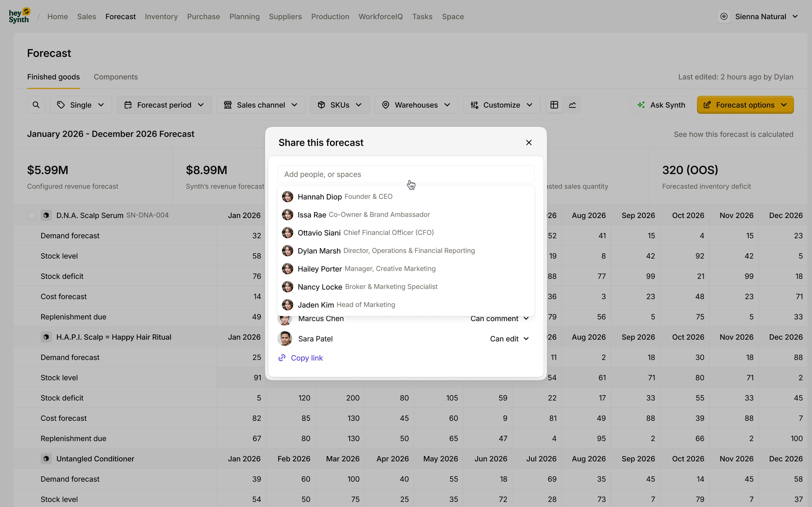This screenshot has width=812, height=507.
Task: Switch to line chart view icon
Action: [x=572, y=105]
